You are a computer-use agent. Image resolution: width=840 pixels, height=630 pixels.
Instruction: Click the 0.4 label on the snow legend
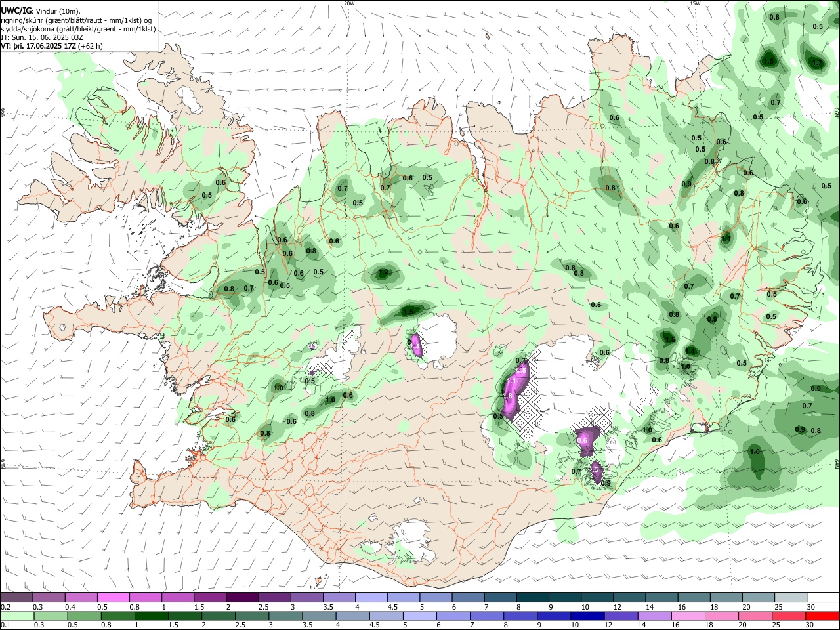(70, 607)
